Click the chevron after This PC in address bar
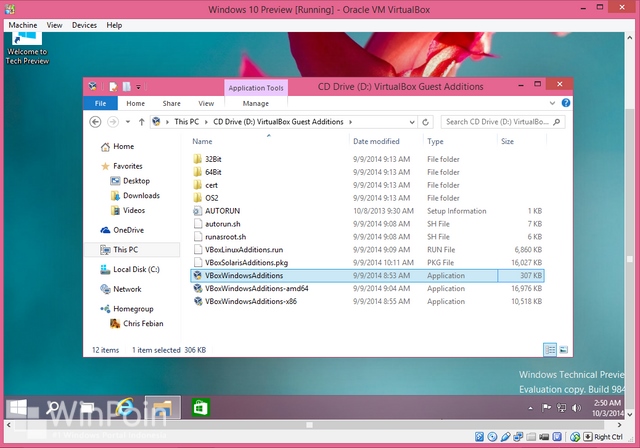The image size is (640, 448). 206,122
